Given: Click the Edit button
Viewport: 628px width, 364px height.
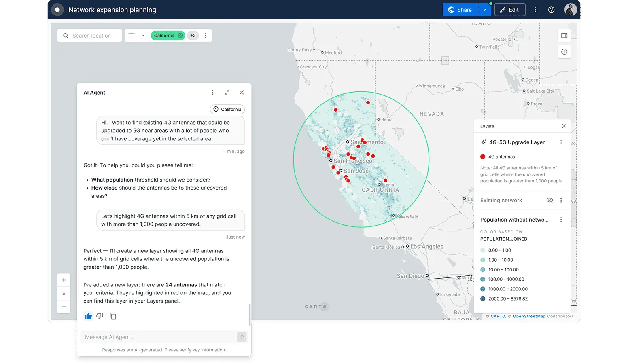Looking at the screenshot, I should coord(509,10).
